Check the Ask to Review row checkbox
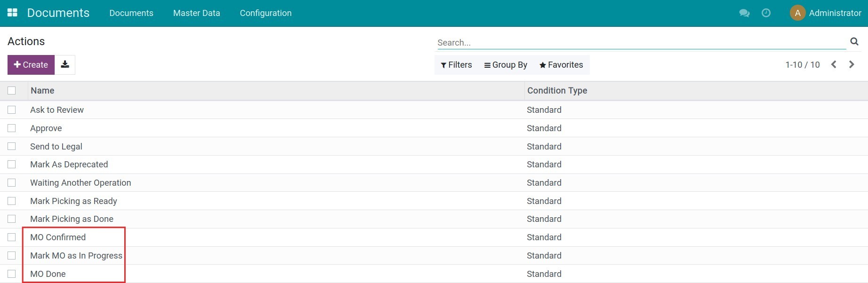Viewport: 868px width, 283px height. click(12, 110)
